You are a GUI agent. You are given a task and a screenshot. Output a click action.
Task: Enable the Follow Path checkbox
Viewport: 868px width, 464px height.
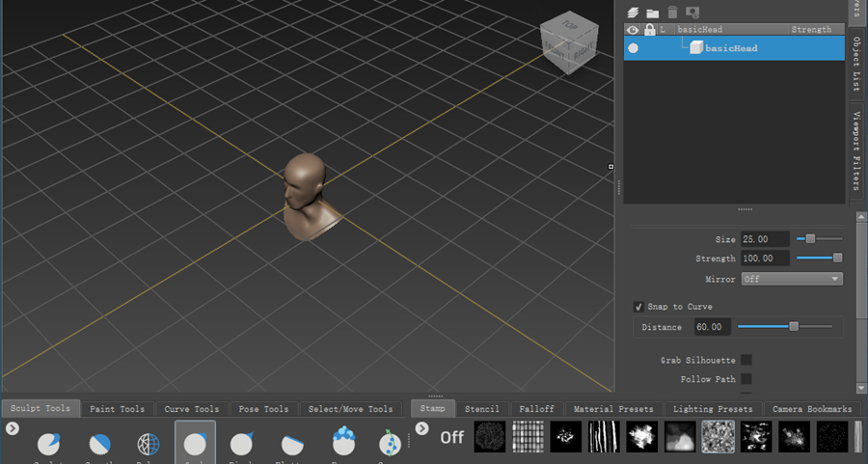pos(746,379)
